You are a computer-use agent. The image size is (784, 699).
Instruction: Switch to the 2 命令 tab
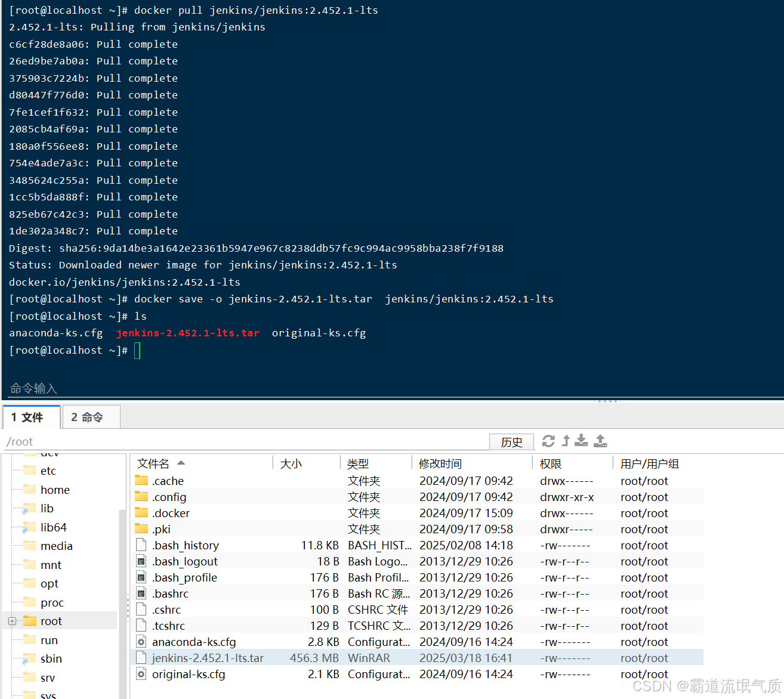[90, 417]
